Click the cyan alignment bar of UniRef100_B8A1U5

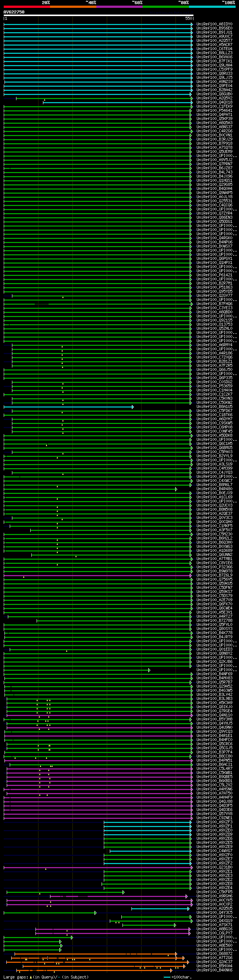tap(69, 407)
